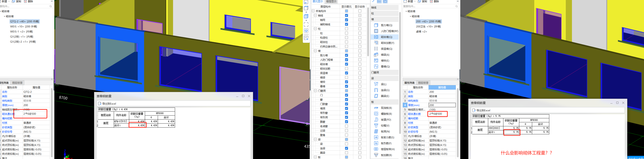Select the 坡道(PD) ramp icon

click(376, 120)
